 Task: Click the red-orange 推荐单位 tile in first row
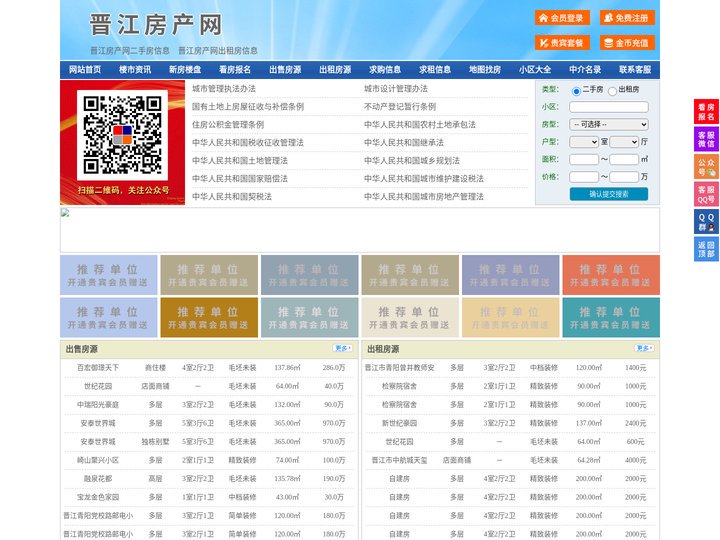[611, 275]
